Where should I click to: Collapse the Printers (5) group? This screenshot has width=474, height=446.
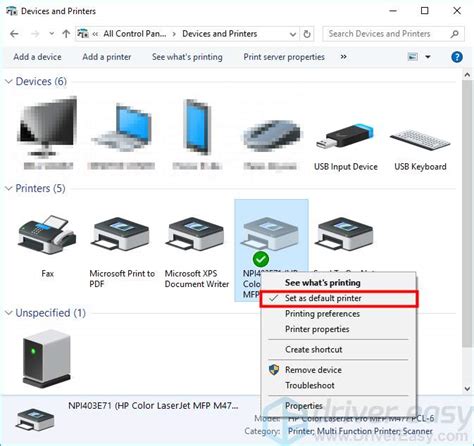[x=9, y=188]
